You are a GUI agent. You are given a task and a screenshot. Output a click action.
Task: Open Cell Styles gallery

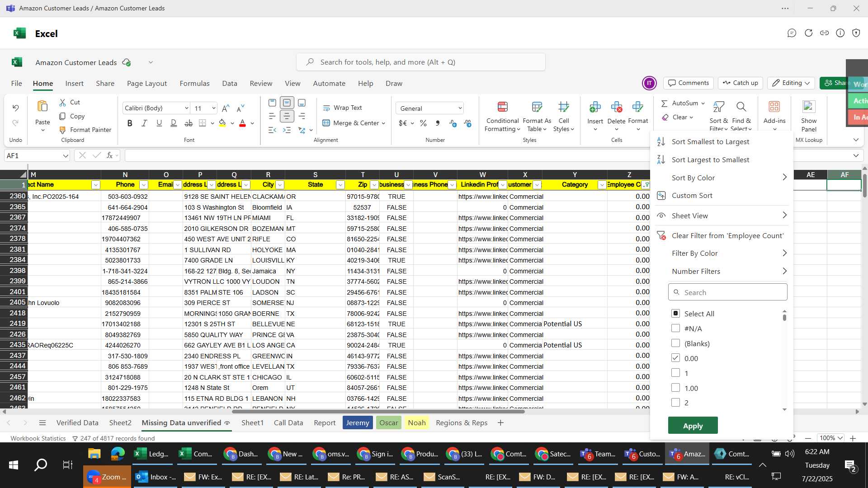563,117
